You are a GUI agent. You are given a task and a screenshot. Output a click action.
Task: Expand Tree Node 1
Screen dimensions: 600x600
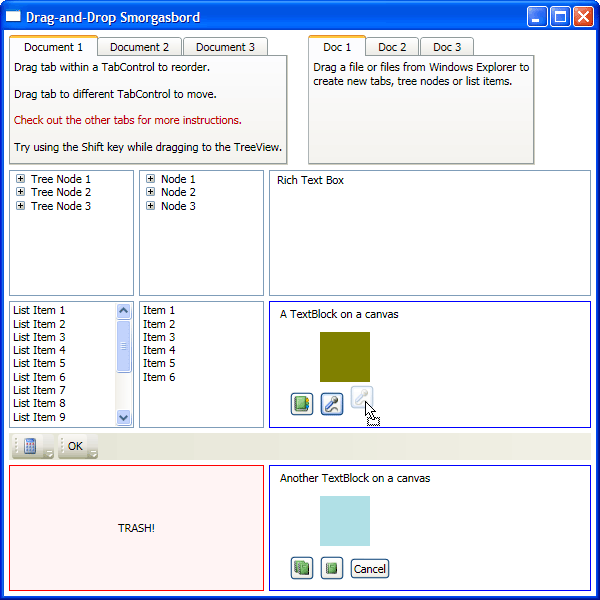pos(21,179)
